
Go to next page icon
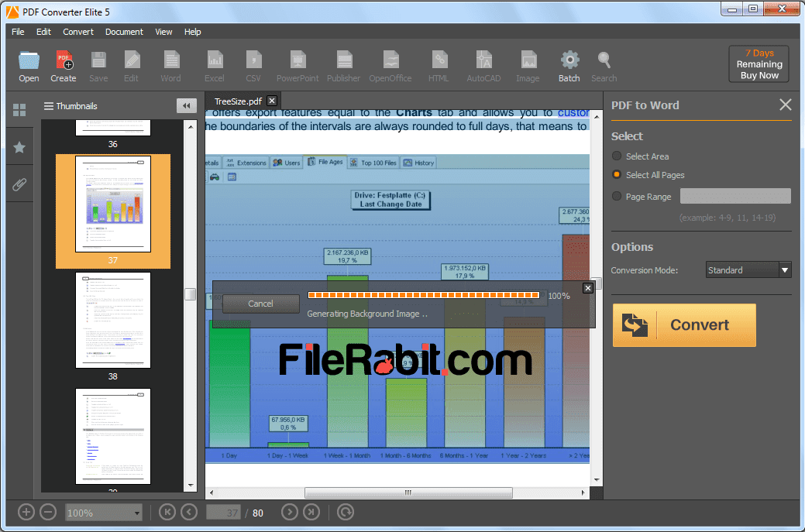(x=290, y=512)
